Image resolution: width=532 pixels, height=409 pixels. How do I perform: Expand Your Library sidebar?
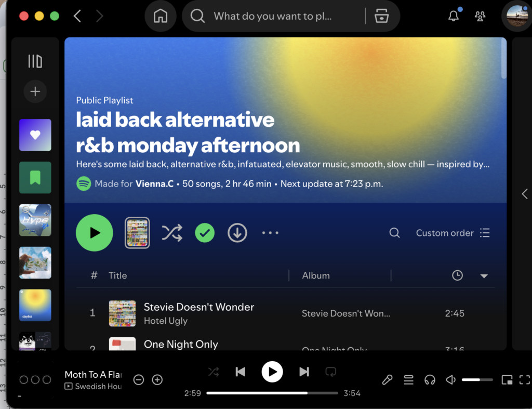[35, 61]
